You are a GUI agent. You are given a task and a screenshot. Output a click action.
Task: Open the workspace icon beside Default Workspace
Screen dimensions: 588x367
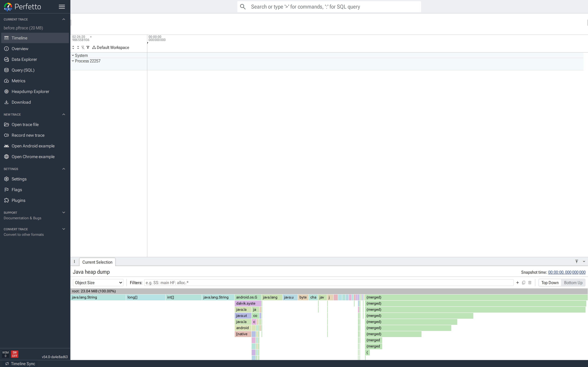(94, 47)
